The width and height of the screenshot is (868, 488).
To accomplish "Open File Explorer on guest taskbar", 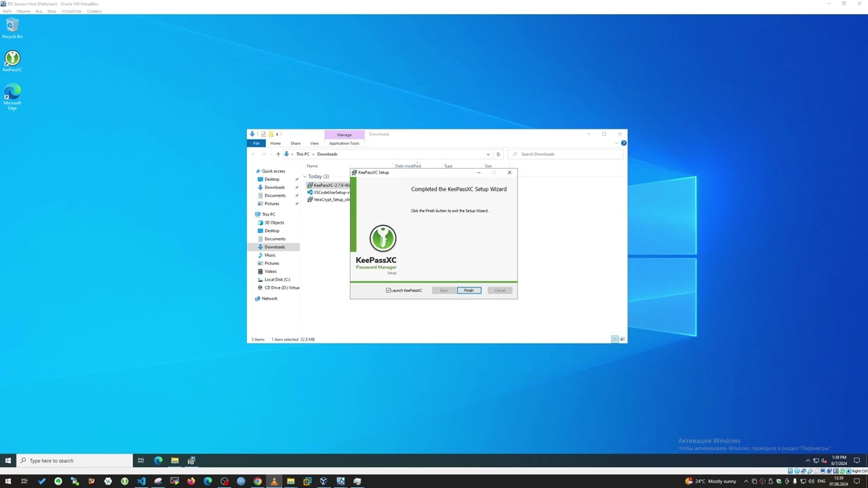I will pyautogui.click(x=174, y=460).
